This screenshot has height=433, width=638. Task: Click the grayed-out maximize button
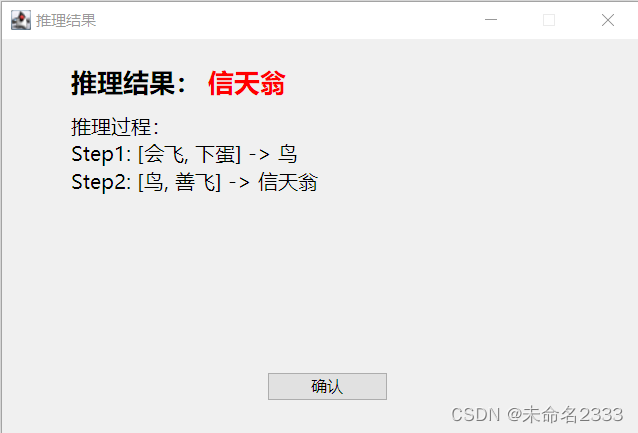(549, 20)
